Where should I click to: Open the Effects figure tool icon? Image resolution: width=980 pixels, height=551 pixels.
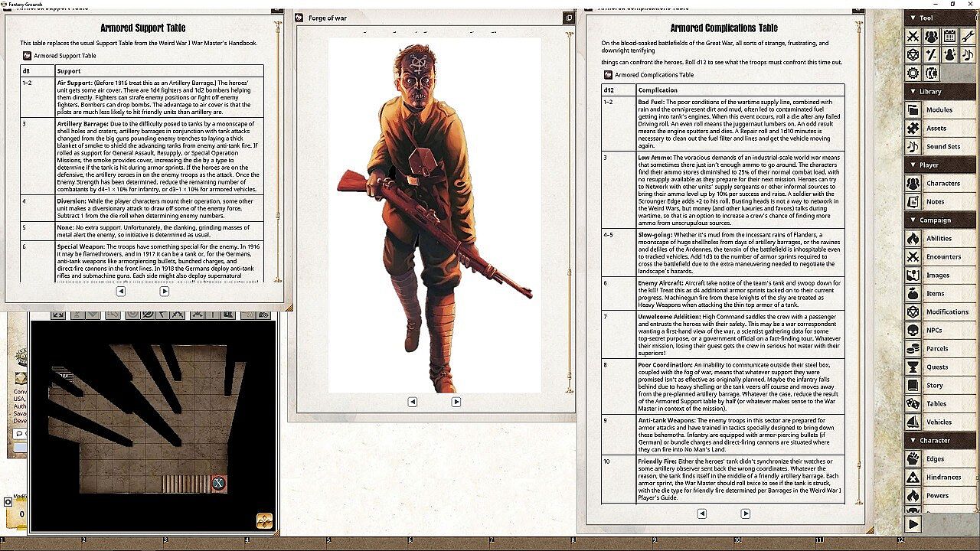[x=949, y=54]
